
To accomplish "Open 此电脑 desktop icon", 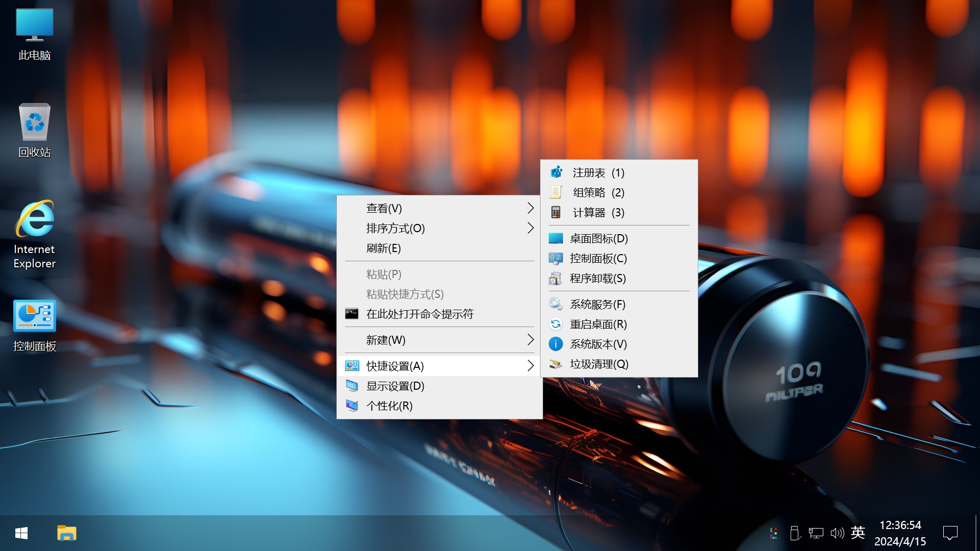I will pos(34,31).
